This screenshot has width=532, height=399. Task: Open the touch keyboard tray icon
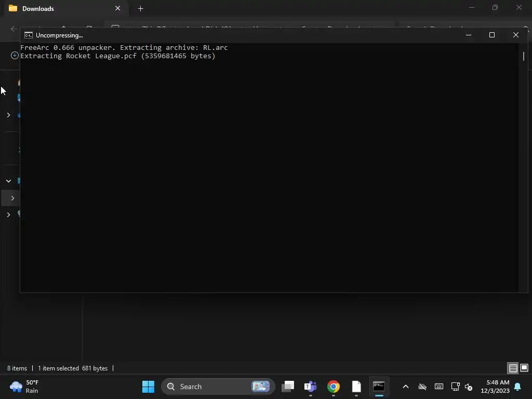coord(438,387)
